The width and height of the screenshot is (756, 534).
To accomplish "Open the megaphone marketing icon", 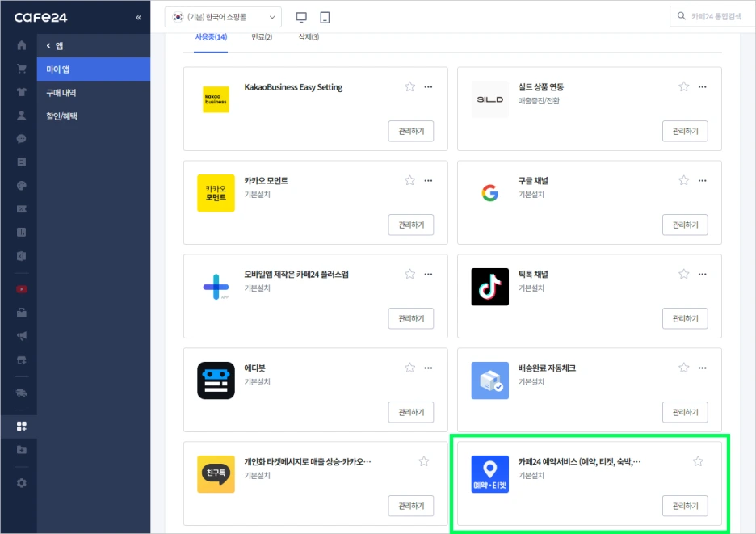I will click(x=21, y=336).
